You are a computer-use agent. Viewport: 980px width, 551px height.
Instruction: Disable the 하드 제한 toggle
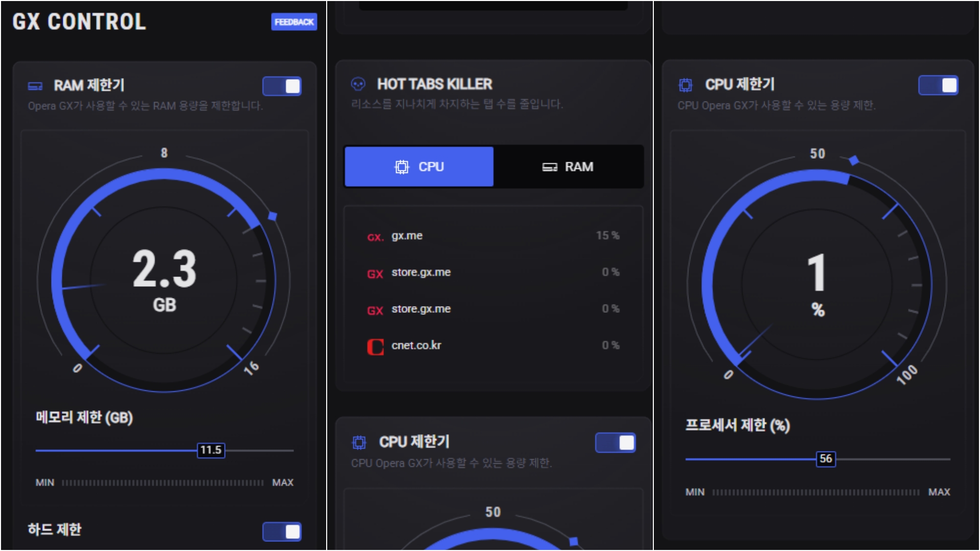pos(282,532)
